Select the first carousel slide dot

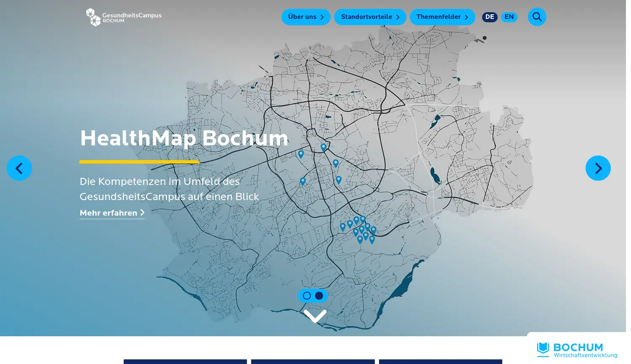pos(307,296)
